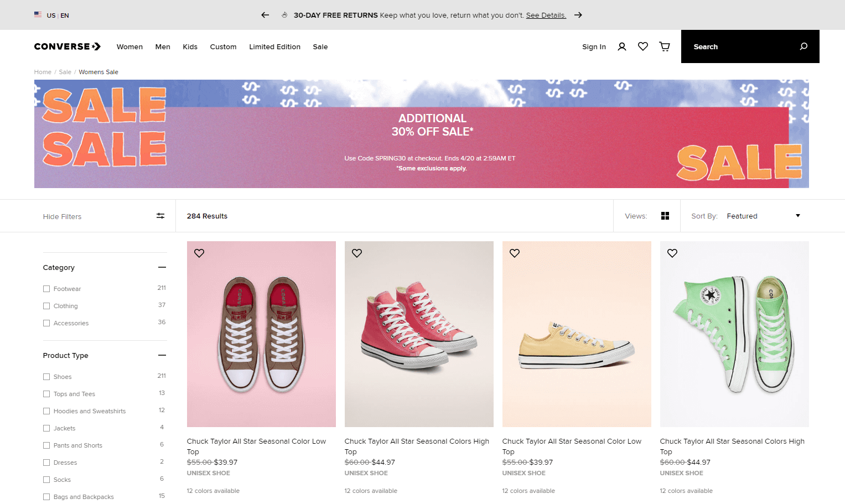Open the brown Seasonal Color Low Top title

pos(256,446)
